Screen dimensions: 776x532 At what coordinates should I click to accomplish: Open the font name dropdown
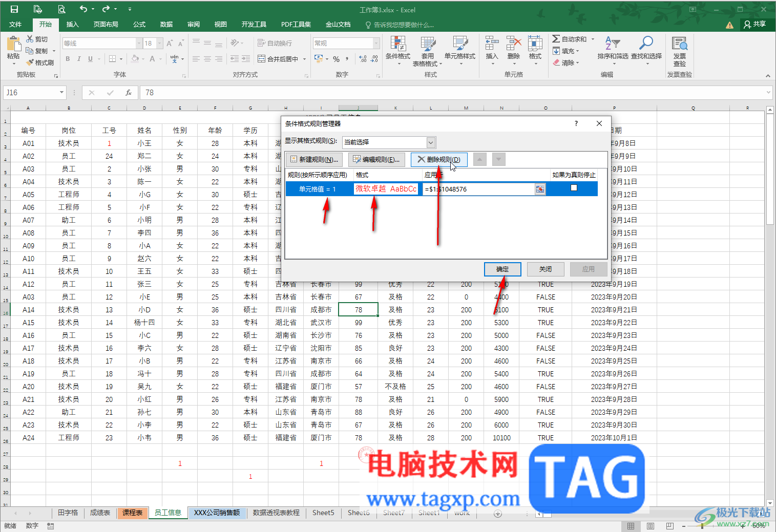point(139,43)
